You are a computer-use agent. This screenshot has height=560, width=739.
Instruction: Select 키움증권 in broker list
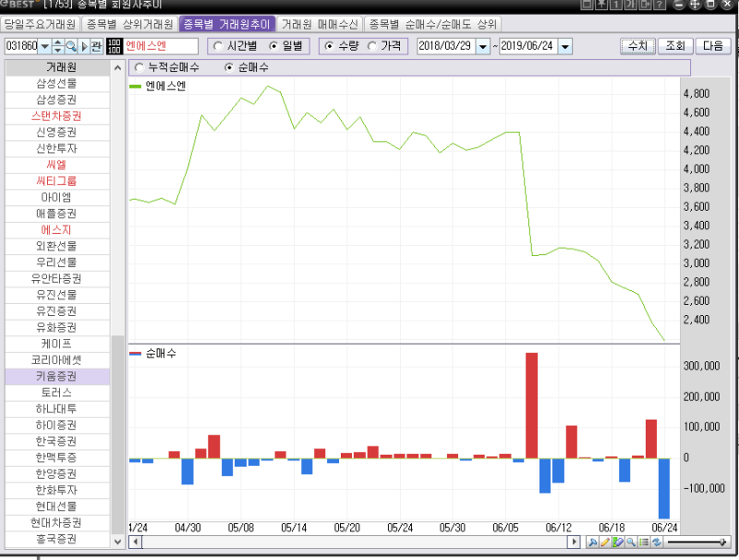coord(57,376)
